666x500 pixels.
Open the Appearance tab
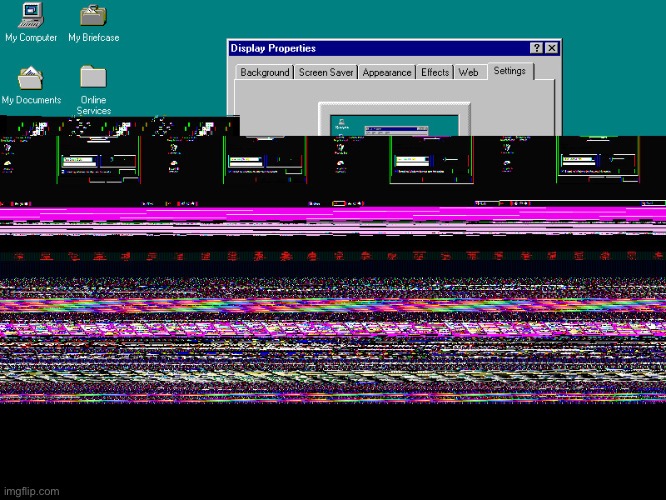tap(387, 72)
